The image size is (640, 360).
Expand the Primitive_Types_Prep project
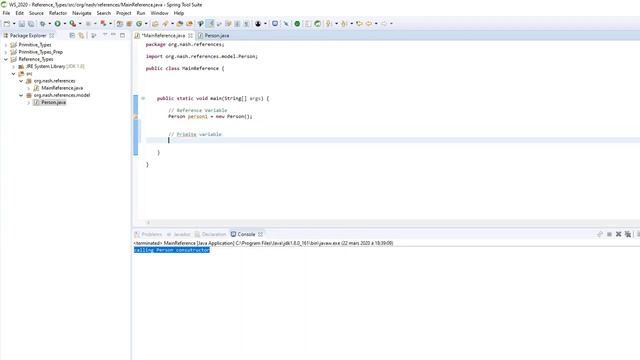coord(6,52)
